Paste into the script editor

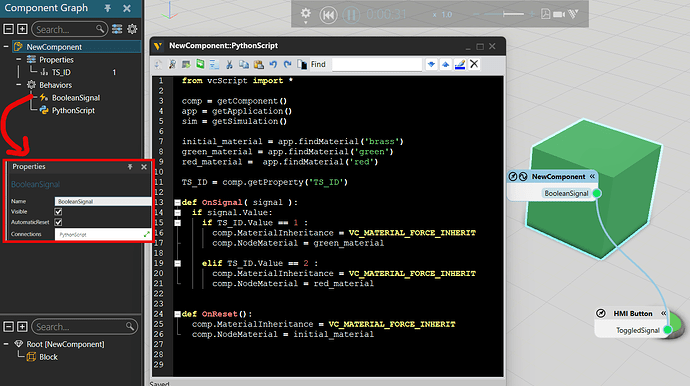259,64
